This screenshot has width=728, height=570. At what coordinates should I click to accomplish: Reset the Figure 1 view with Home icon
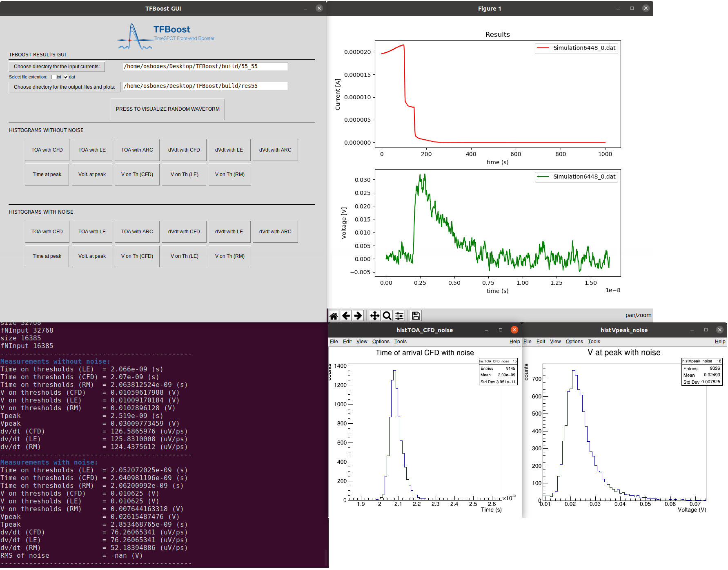click(334, 315)
